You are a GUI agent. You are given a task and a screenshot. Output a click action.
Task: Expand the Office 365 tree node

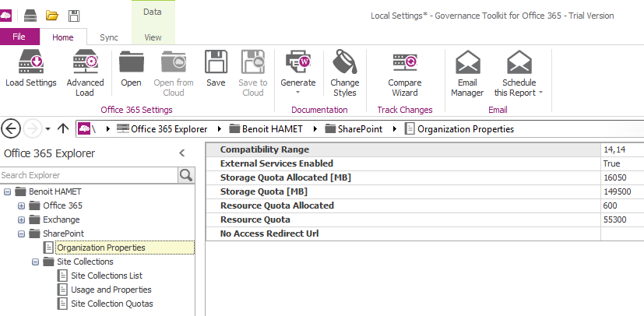22,205
